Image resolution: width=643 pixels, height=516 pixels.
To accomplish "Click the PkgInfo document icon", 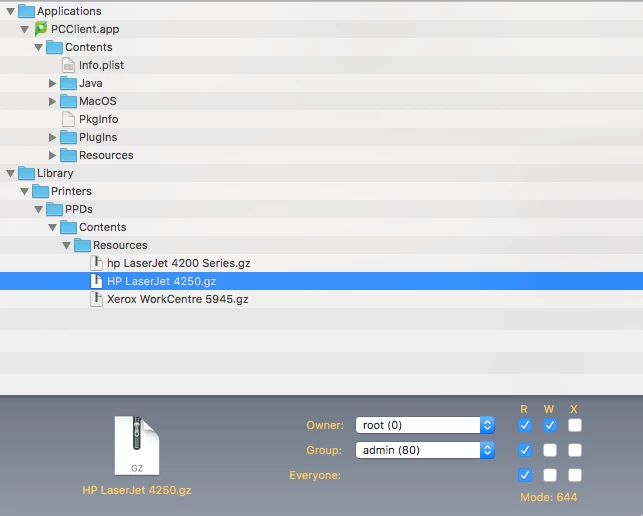I will (68, 119).
